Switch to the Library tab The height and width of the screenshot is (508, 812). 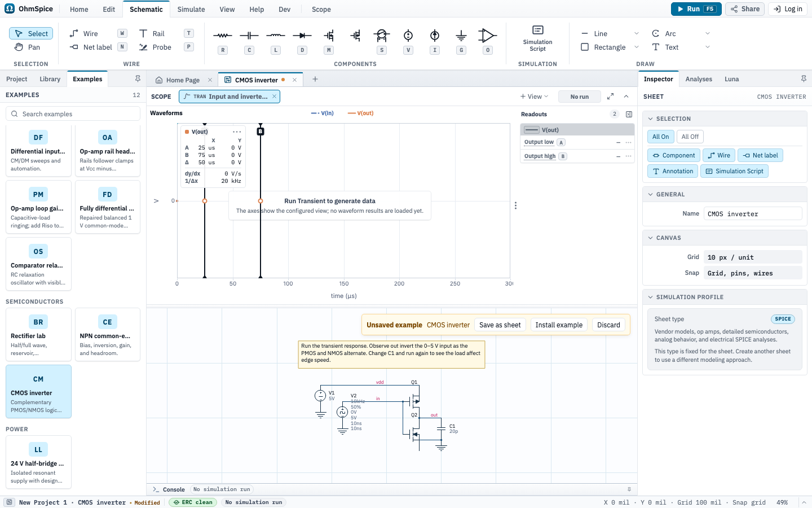50,79
